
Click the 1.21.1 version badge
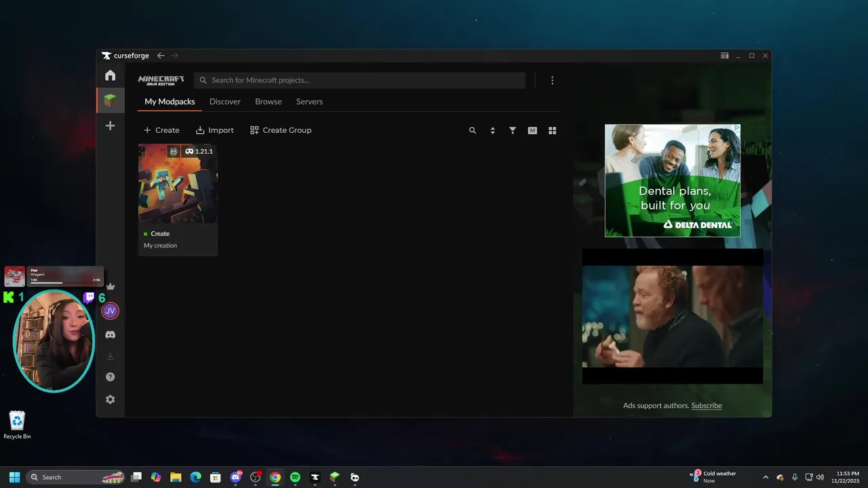pos(199,151)
